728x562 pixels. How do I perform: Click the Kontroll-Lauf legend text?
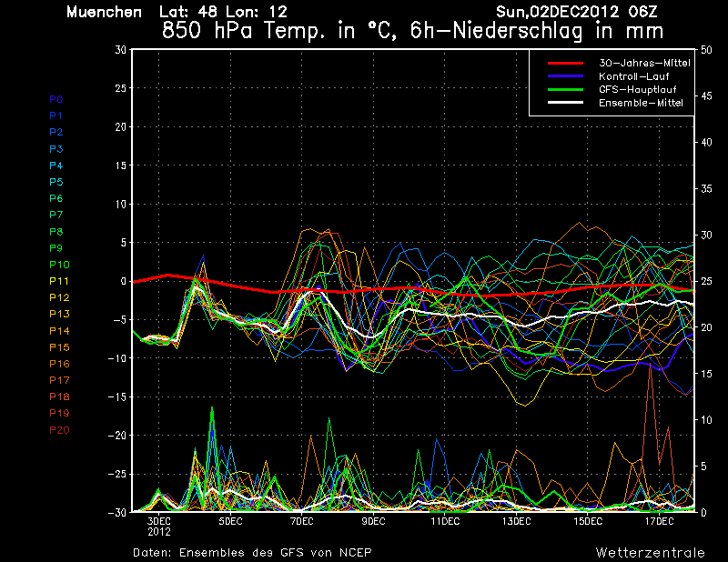(x=633, y=76)
